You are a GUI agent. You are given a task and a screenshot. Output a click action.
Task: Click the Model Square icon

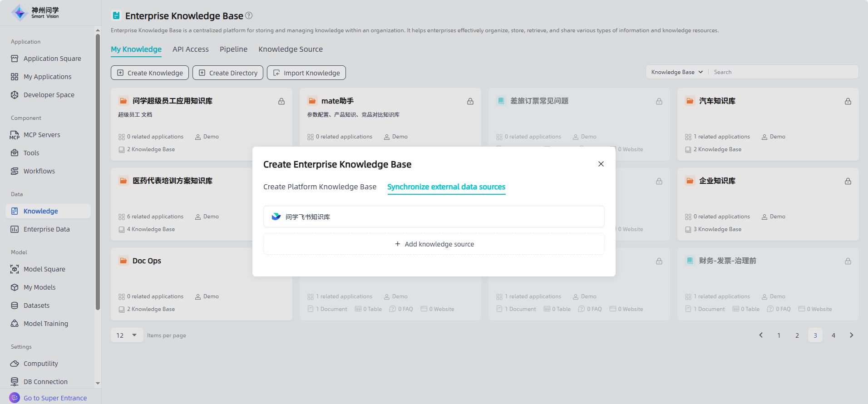15,269
